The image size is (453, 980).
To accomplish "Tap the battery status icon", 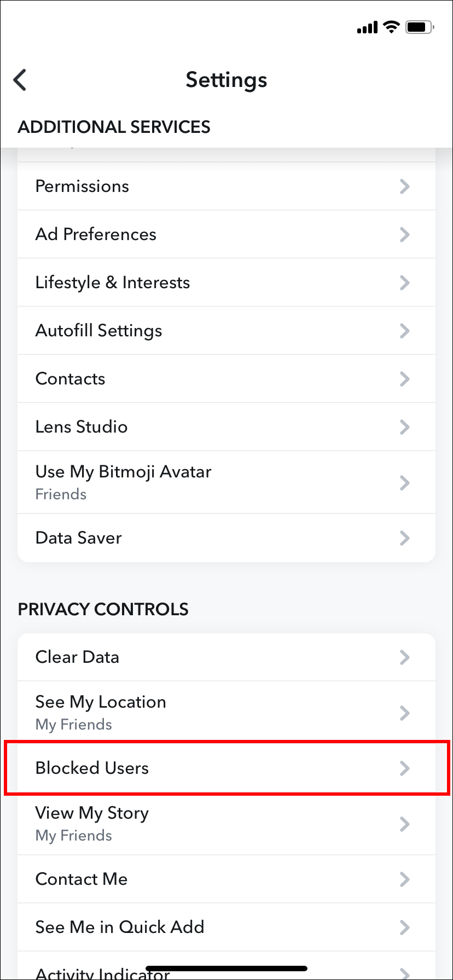I will (420, 27).
